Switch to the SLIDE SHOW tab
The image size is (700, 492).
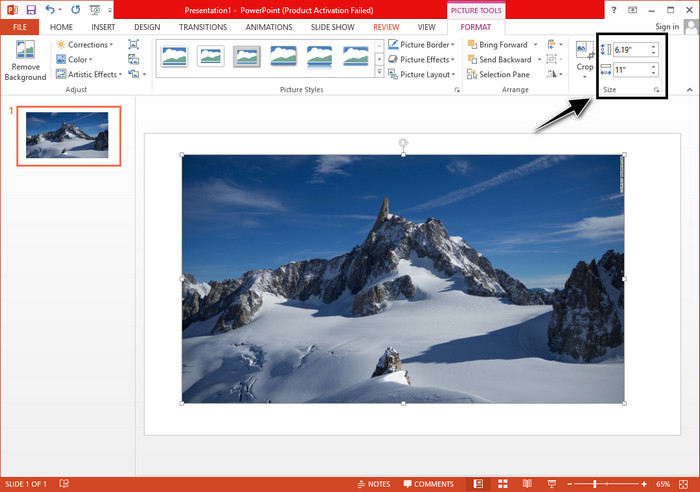(333, 27)
